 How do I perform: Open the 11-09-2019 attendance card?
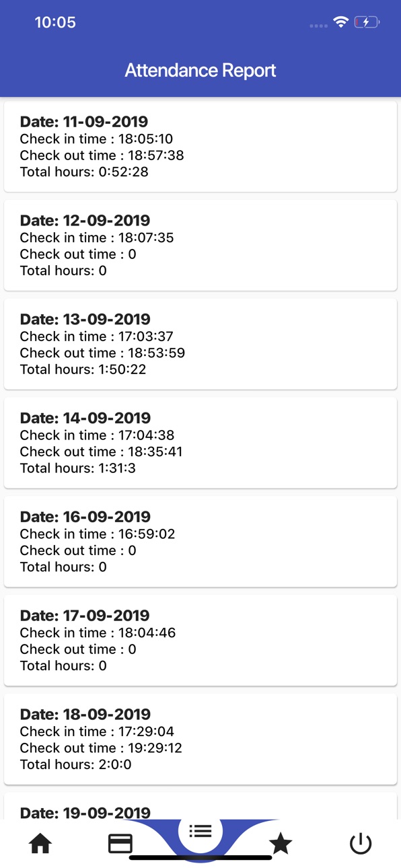(200, 147)
